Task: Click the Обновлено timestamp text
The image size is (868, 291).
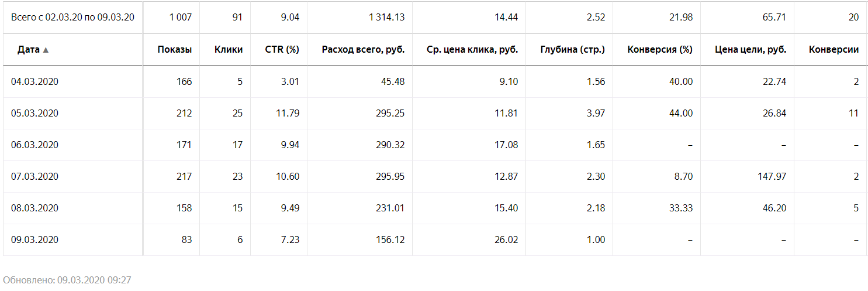Action: tap(67, 280)
